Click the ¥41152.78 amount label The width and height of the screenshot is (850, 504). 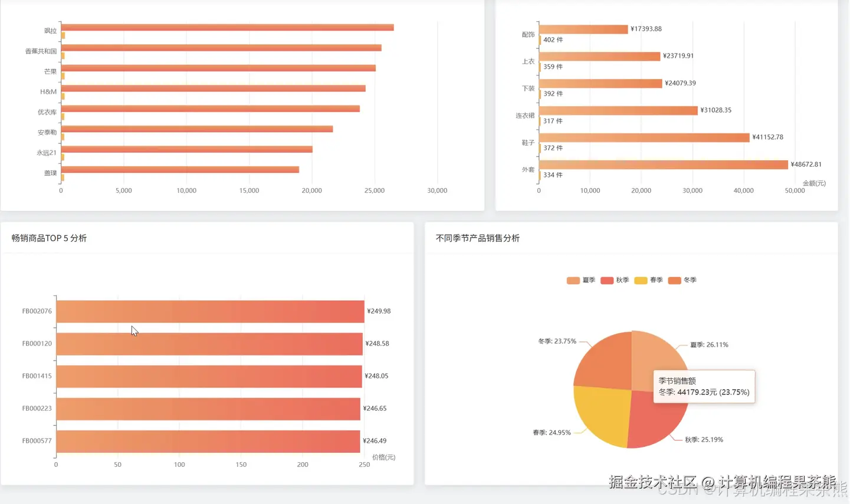point(767,137)
